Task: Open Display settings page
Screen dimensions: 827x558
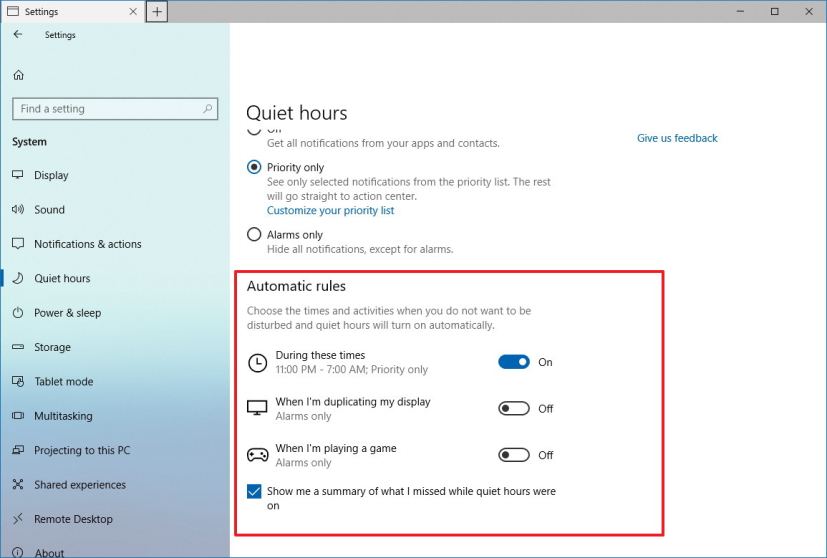Action: tap(51, 175)
